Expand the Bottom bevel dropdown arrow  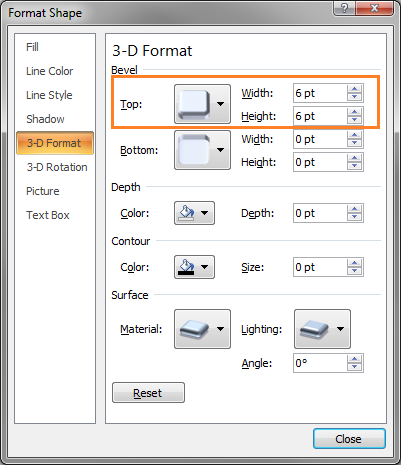click(220, 150)
